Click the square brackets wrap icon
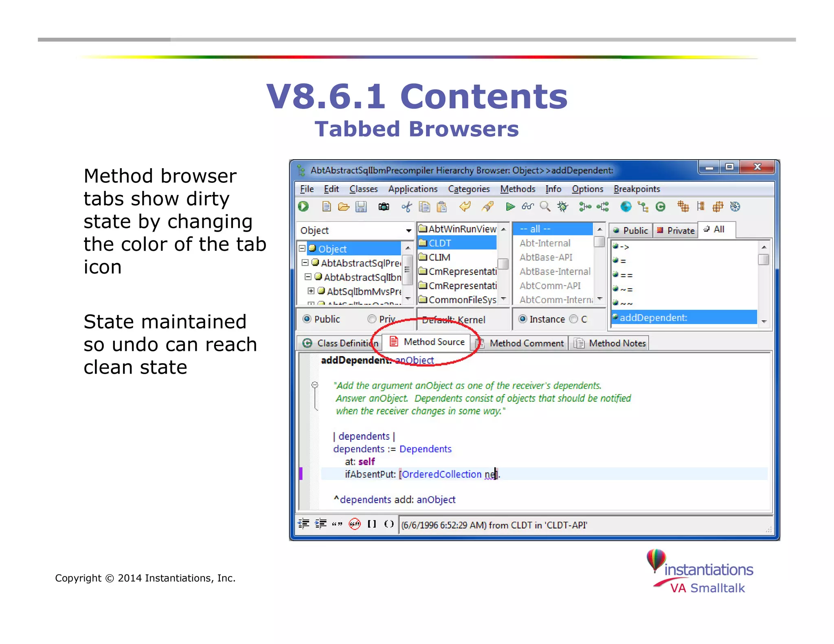The height and width of the screenshot is (644, 834). (x=372, y=524)
